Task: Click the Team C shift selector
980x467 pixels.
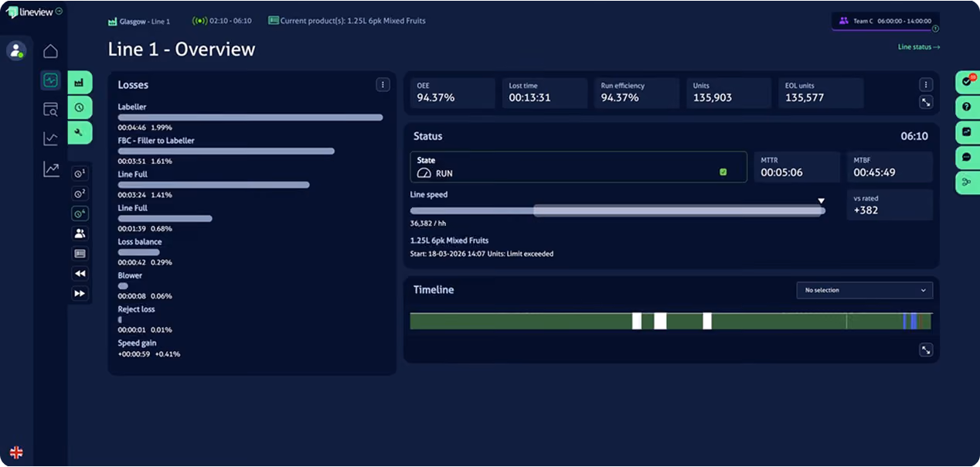Action: click(886, 21)
